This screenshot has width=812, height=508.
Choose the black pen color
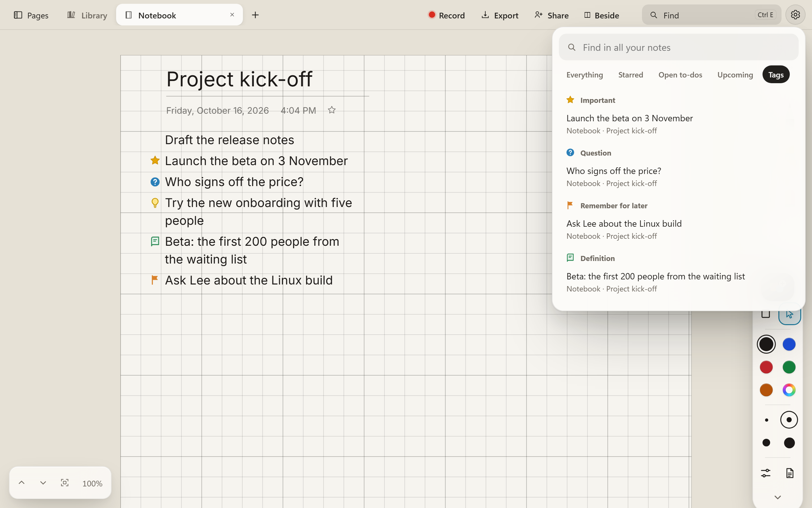(766, 344)
